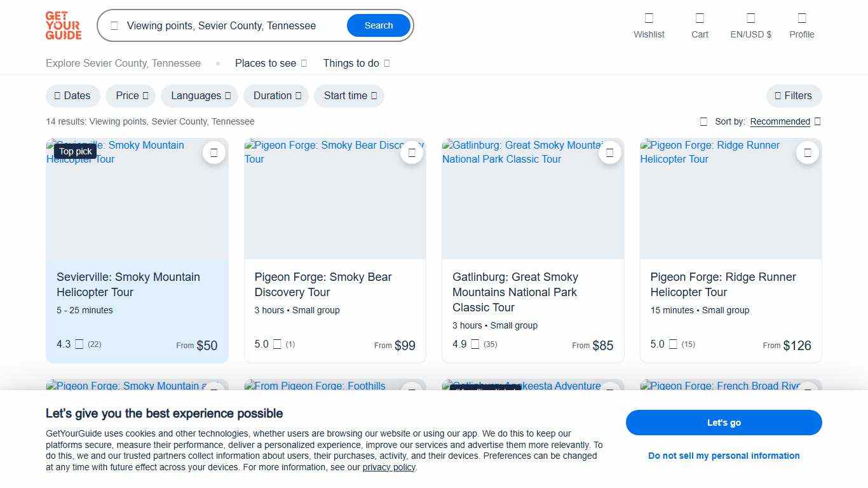Viewport: 868px width, 488px height.
Task: Open the shopping Cart
Action: tap(699, 25)
